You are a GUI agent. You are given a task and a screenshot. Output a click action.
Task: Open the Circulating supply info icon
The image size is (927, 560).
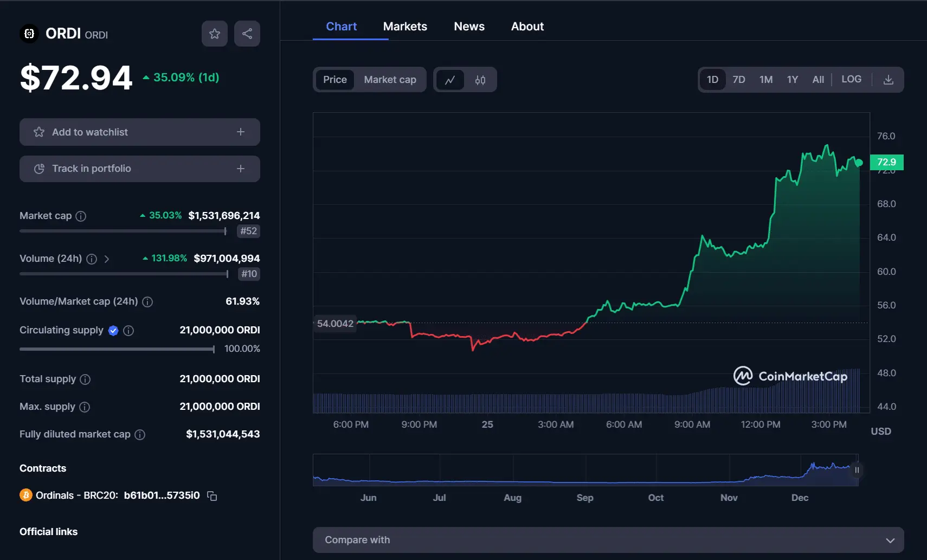click(128, 331)
